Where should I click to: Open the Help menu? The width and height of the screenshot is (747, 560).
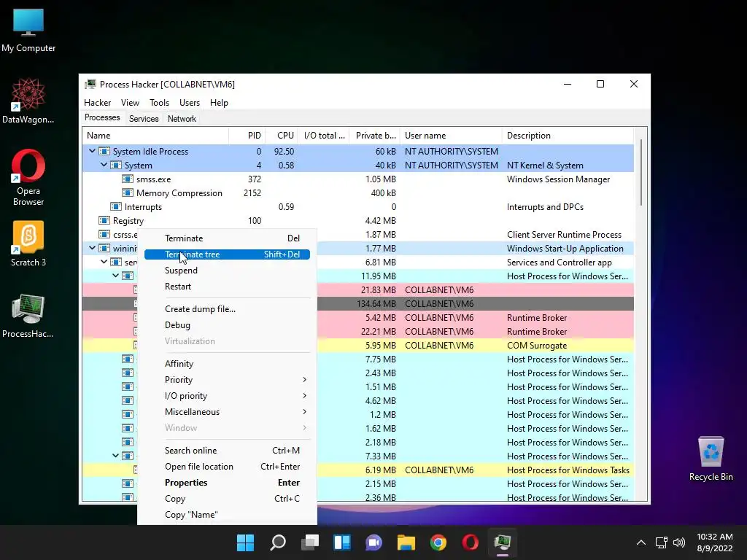[x=219, y=103]
